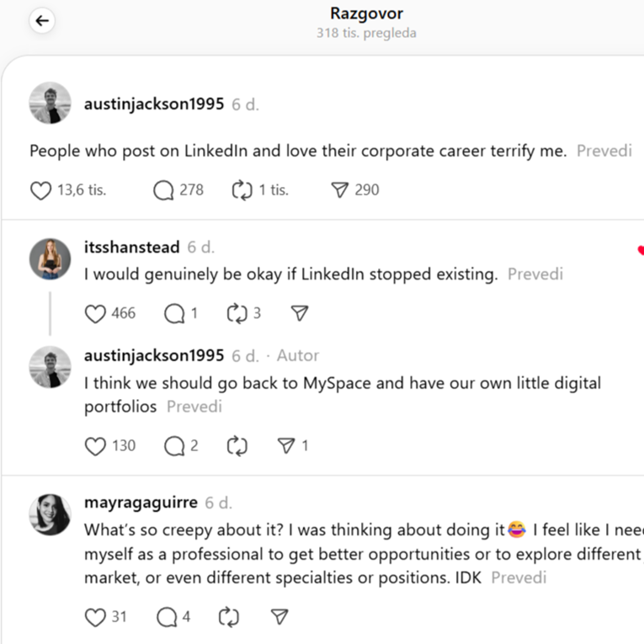Click mayragaguirre's profile picture
Image resolution: width=644 pixels, height=644 pixels.
[x=51, y=514]
